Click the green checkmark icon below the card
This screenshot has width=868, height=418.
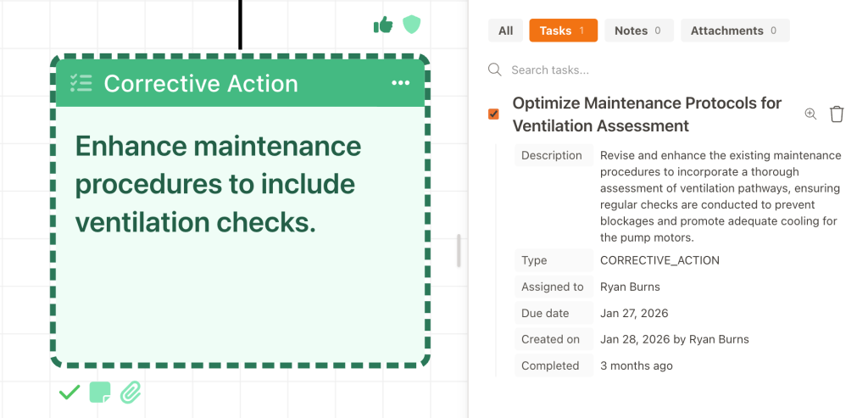[x=70, y=393]
